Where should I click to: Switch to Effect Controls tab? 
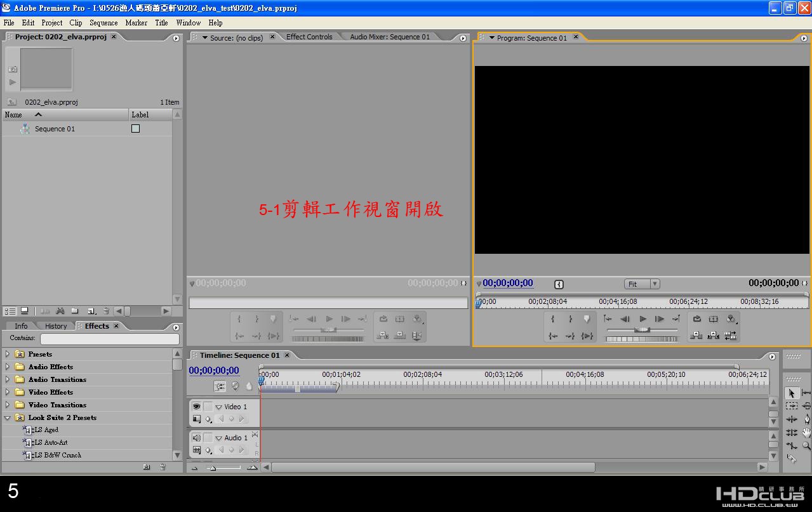click(309, 37)
